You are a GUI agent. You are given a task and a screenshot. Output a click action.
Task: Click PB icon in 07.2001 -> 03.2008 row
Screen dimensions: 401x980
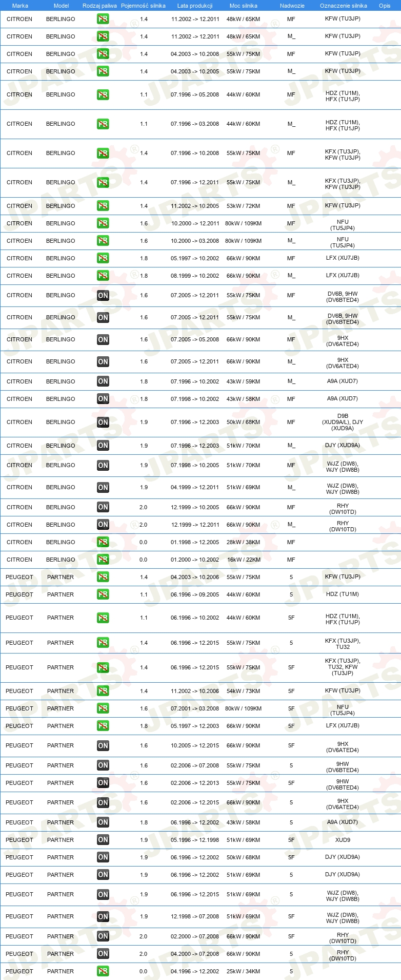103,708
